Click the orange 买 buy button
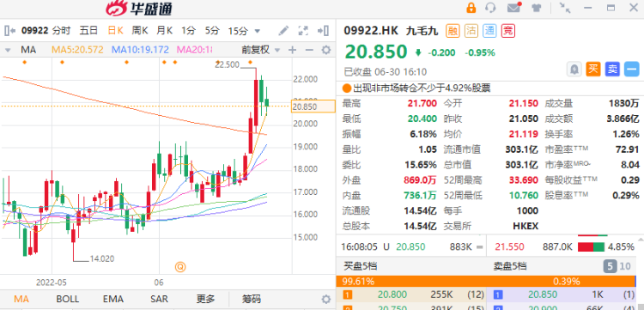The width and height of the screenshot is (644, 310). pyautogui.click(x=593, y=69)
